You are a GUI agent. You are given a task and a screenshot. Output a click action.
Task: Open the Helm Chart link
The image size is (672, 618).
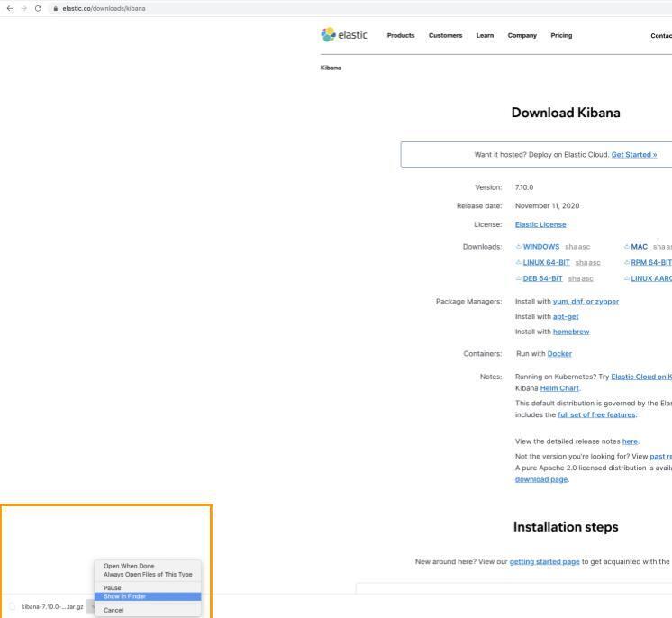pos(559,388)
